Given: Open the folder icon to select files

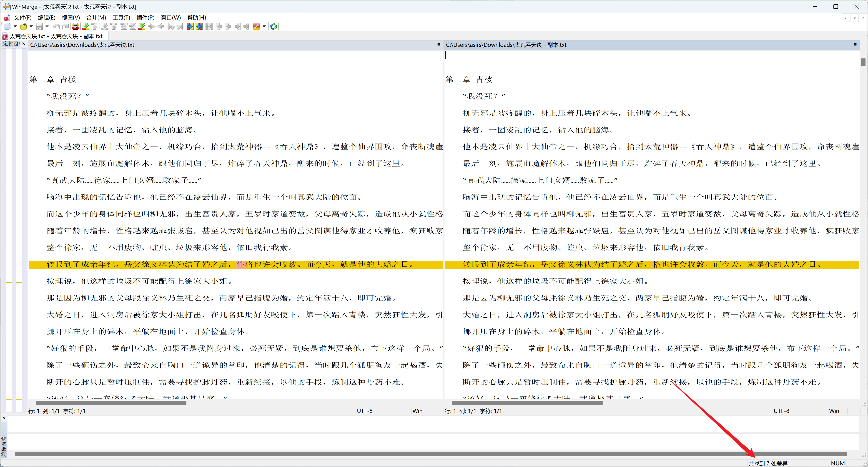Looking at the screenshot, I should [23, 26].
